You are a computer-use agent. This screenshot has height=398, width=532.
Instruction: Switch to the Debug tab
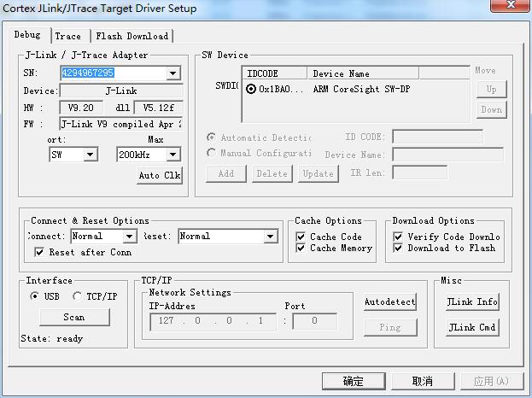click(x=28, y=35)
